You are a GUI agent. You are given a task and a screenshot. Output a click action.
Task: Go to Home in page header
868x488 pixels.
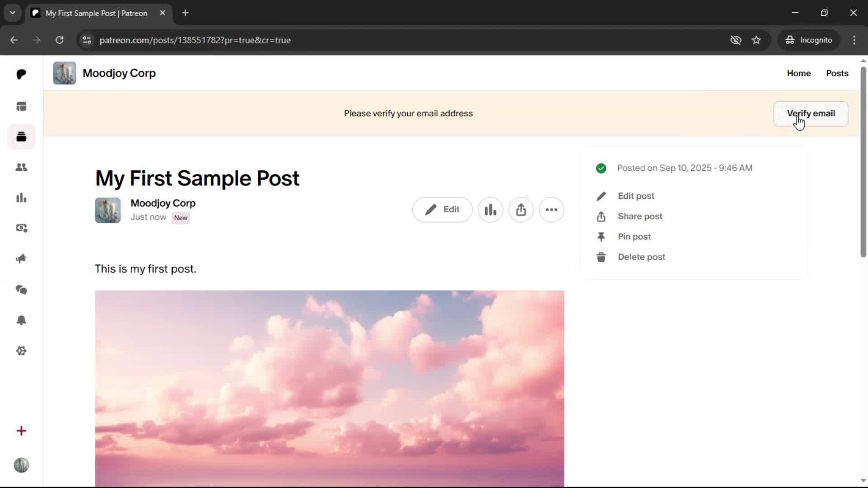click(799, 73)
